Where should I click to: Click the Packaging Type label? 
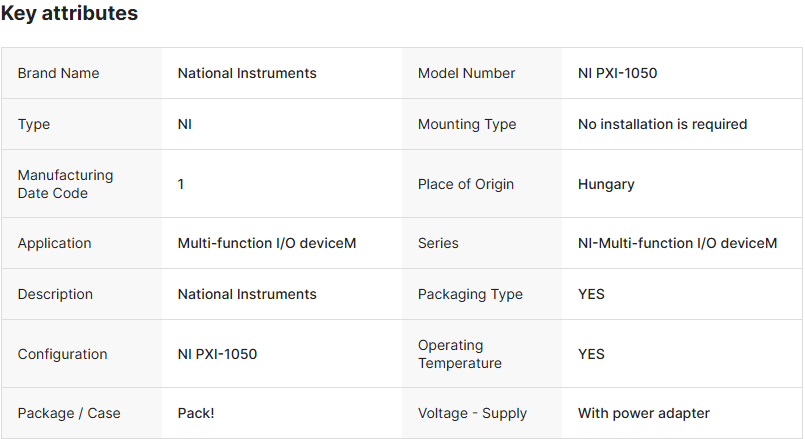(470, 294)
